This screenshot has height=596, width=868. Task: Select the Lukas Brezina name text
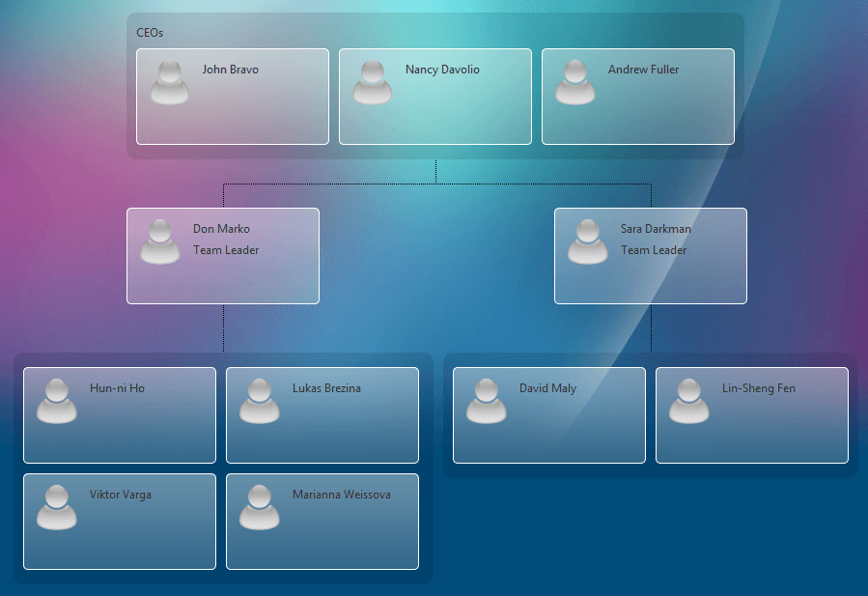coord(326,388)
